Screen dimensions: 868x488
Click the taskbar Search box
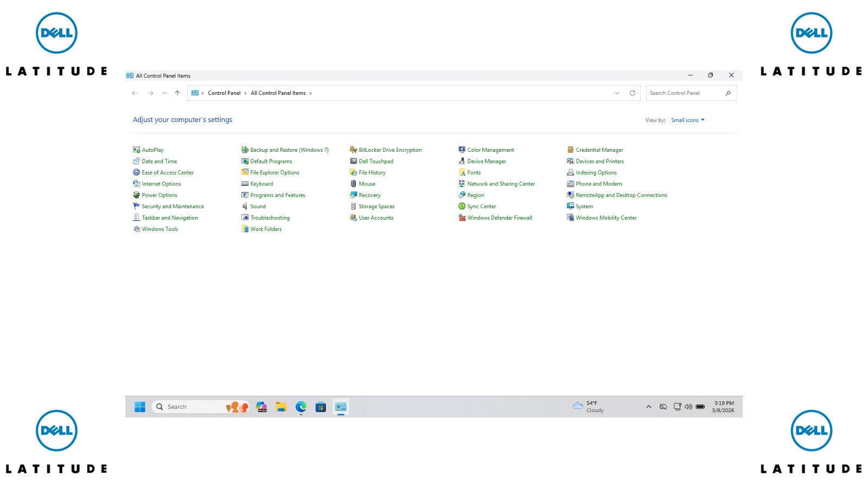click(201, 407)
